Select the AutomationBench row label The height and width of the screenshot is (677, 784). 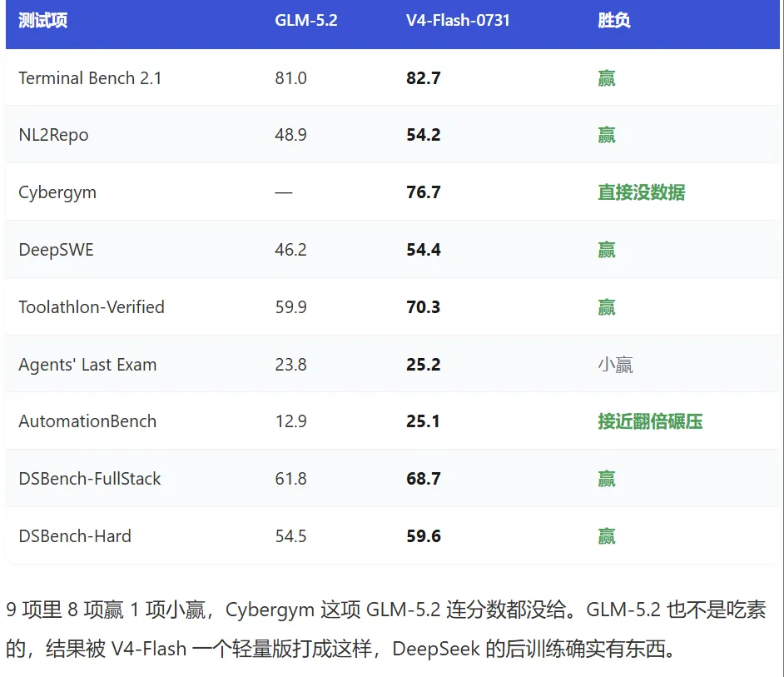(x=87, y=421)
